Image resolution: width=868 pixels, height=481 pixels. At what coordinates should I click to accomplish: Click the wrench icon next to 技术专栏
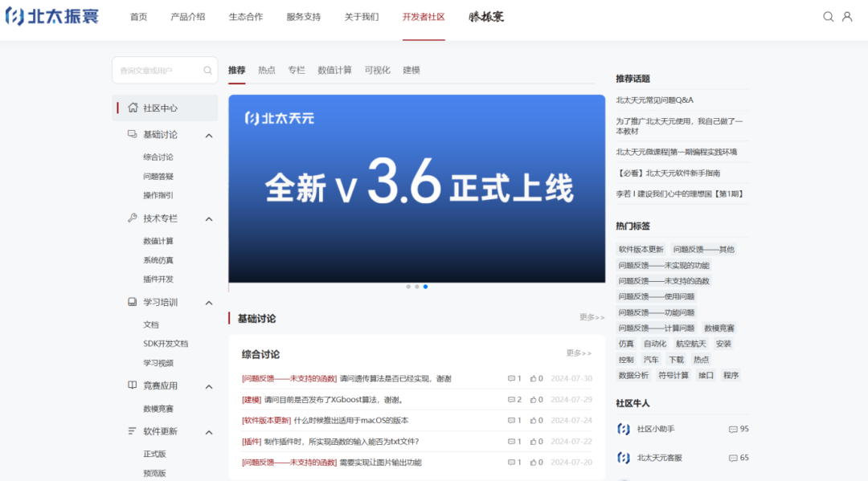point(133,218)
